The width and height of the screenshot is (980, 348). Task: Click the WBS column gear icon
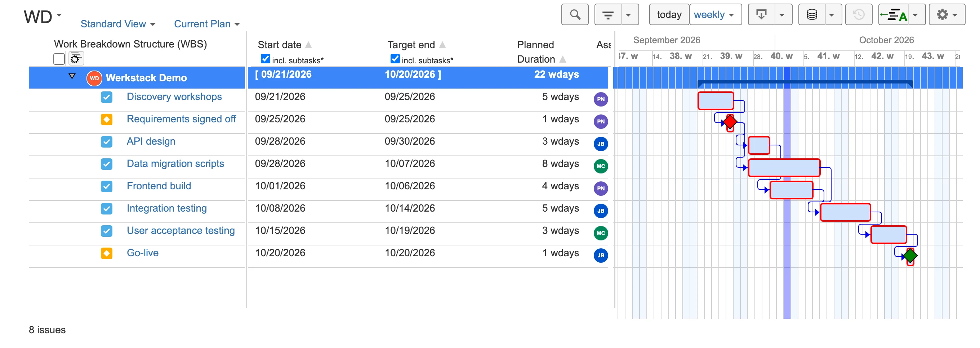point(76,59)
